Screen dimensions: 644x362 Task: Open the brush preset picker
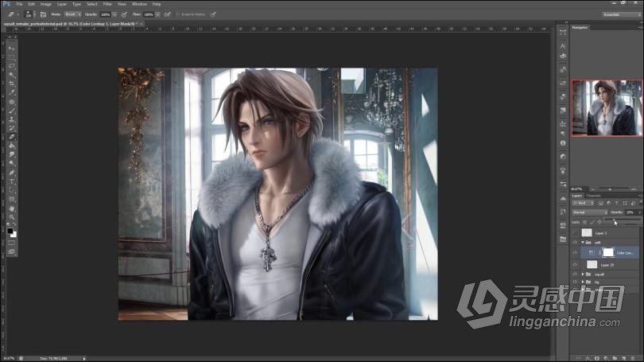pyautogui.click(x=29, y=14)
